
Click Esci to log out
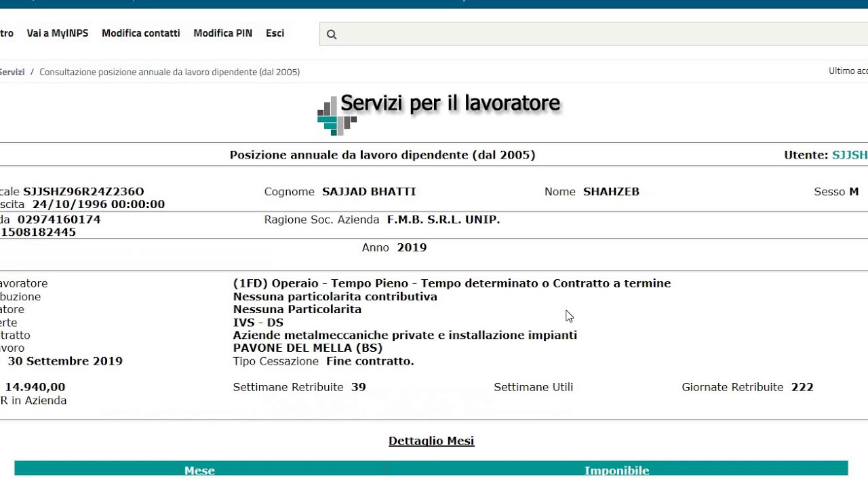(x=275, y=33)
